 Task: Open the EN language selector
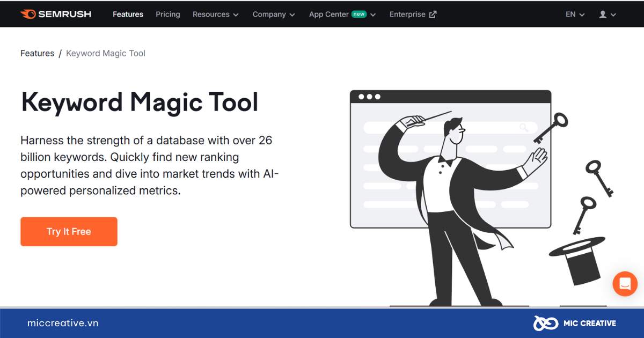click(575, 14)
